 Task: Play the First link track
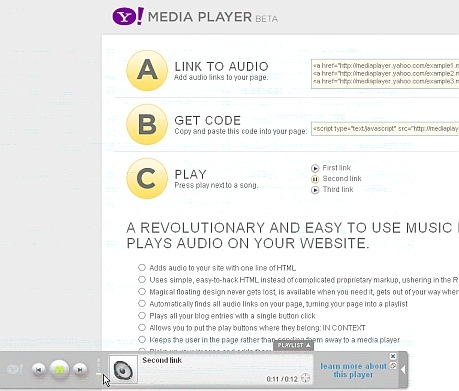(x=315, y=168)
